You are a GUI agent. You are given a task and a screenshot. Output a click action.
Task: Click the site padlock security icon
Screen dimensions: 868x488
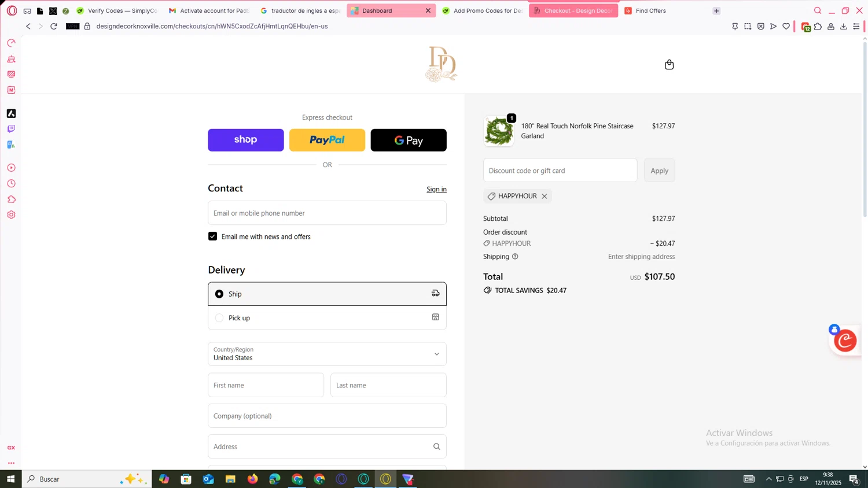pos(87,26)
